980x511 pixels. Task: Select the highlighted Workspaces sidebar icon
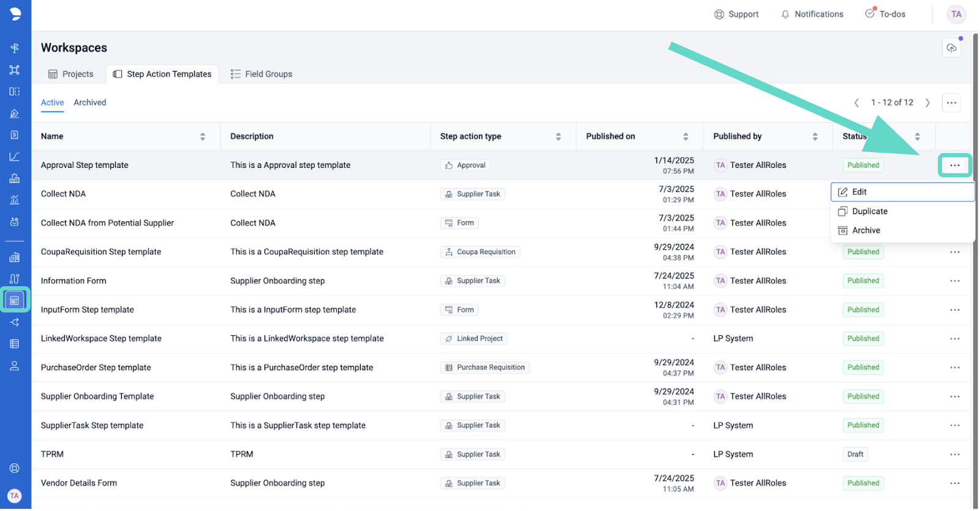pyautogui.click(x=15, y=300)
